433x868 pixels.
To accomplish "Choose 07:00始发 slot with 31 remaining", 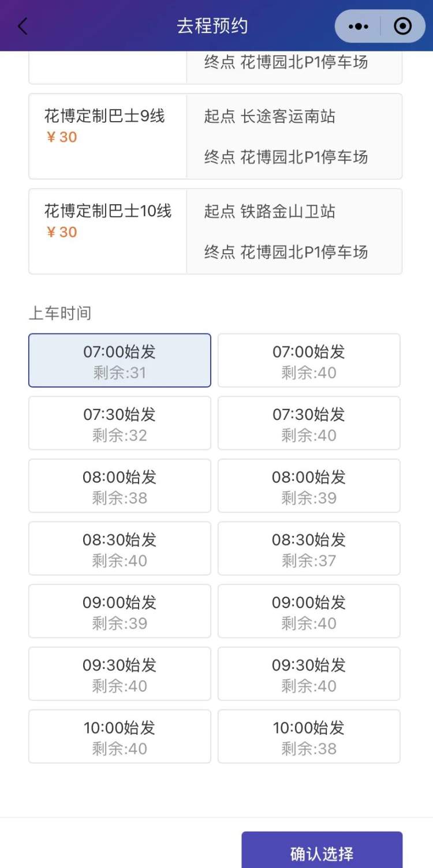I will 120,360.
